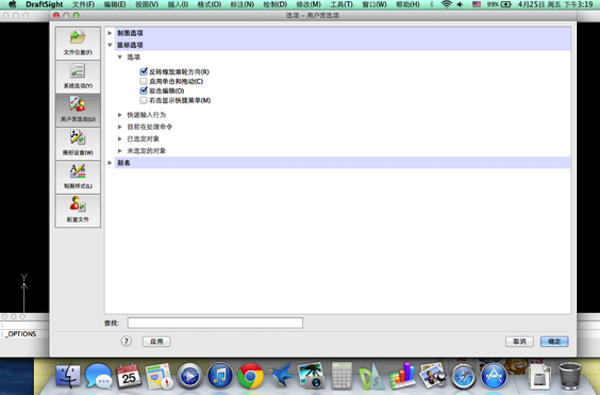Collapse the 选项 subsection
The height and width of the screenshot is (395, 600).
120,57
